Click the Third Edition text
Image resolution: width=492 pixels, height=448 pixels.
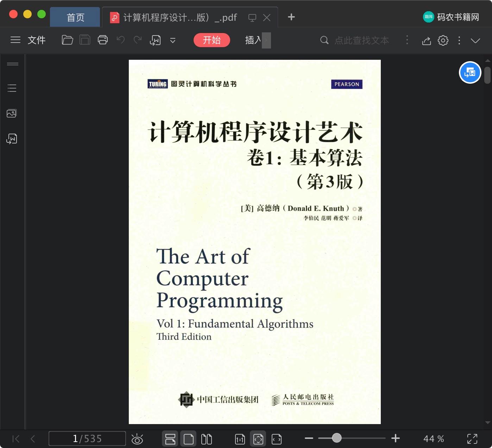point(184,337)
